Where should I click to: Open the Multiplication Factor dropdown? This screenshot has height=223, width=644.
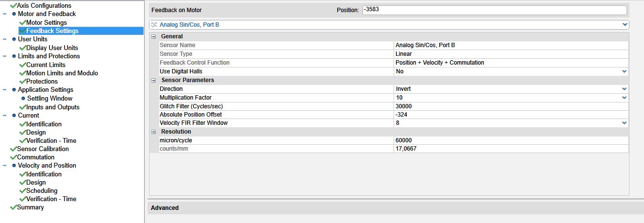coord(624,98)
